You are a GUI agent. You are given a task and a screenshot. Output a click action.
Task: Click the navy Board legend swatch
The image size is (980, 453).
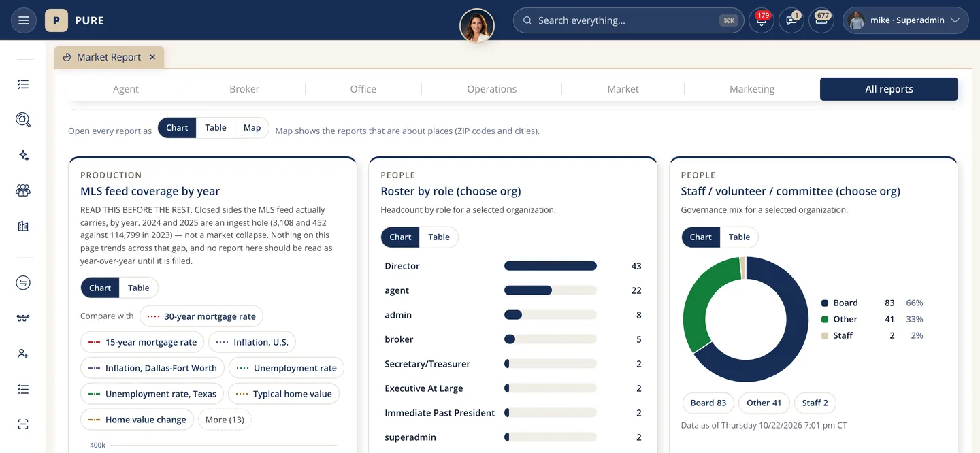tap(825, 303)
